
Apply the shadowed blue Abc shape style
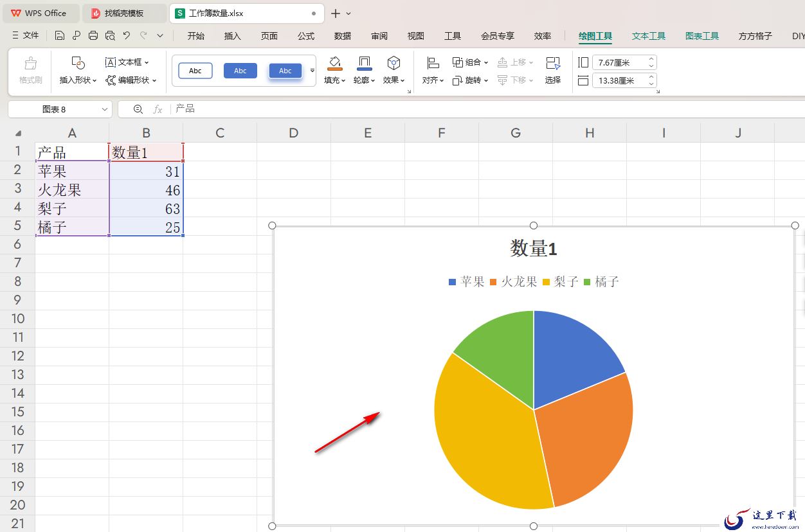(x=285, y=71)
